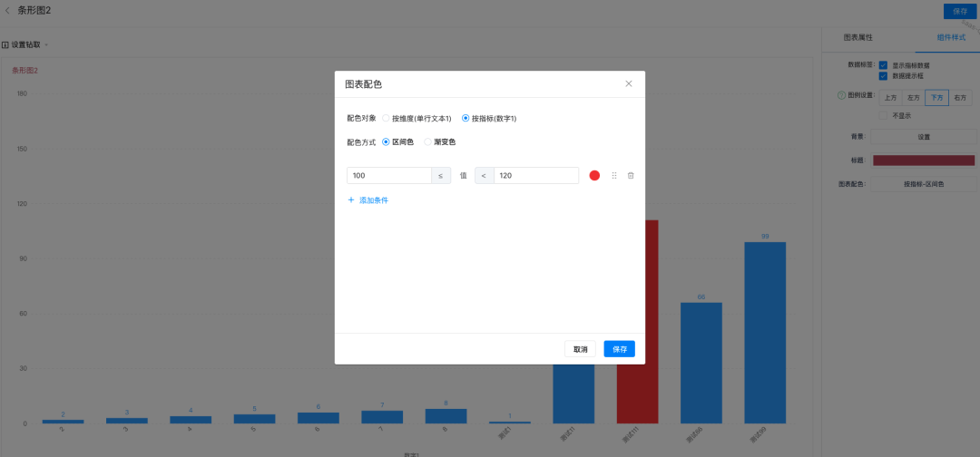Image resolution: width=980 pixels, height=457 pixels.
Task: Click the lower bound input showing 100
Action: [388, 175]
